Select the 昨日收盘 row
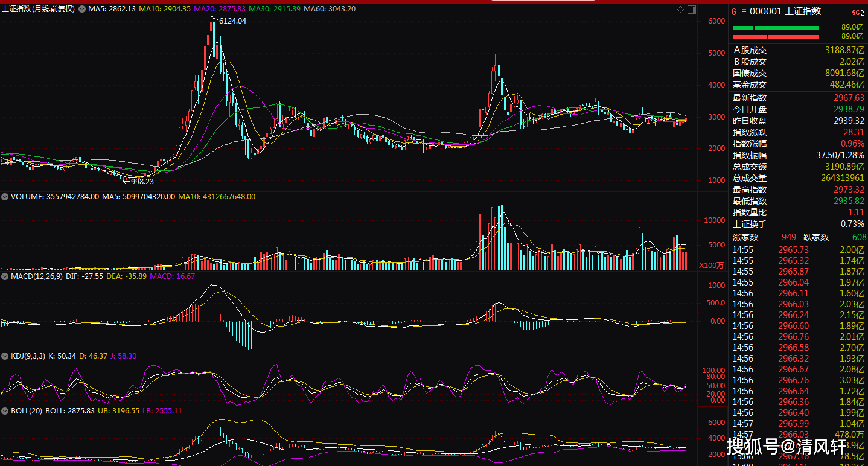This screenshot has width=868, height=466. coord(798,121)
